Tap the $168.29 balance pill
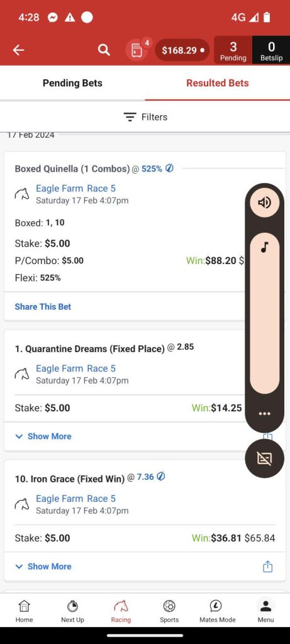This screenshot has height=644, width=290. coord(182,50)
